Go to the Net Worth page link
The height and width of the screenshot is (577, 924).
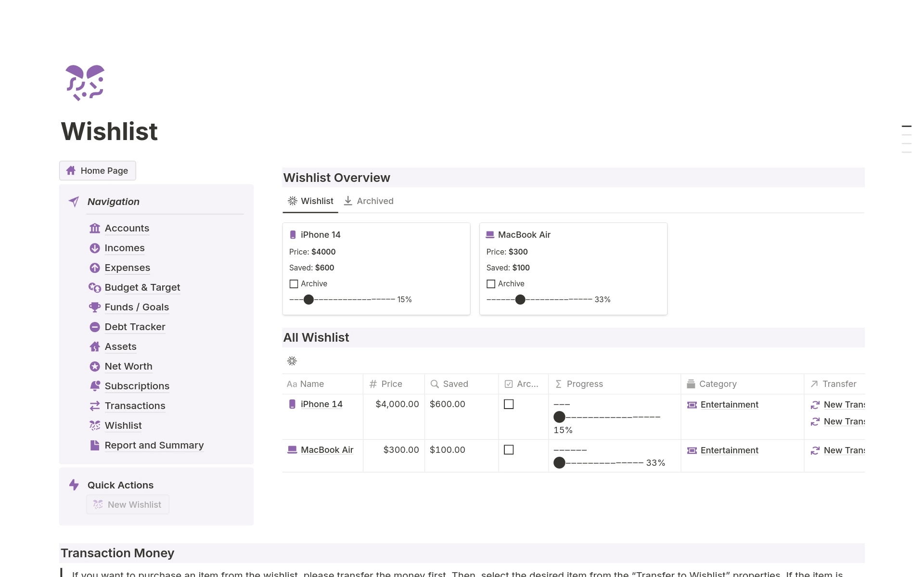pyautogui.click(x=128, y=366)
